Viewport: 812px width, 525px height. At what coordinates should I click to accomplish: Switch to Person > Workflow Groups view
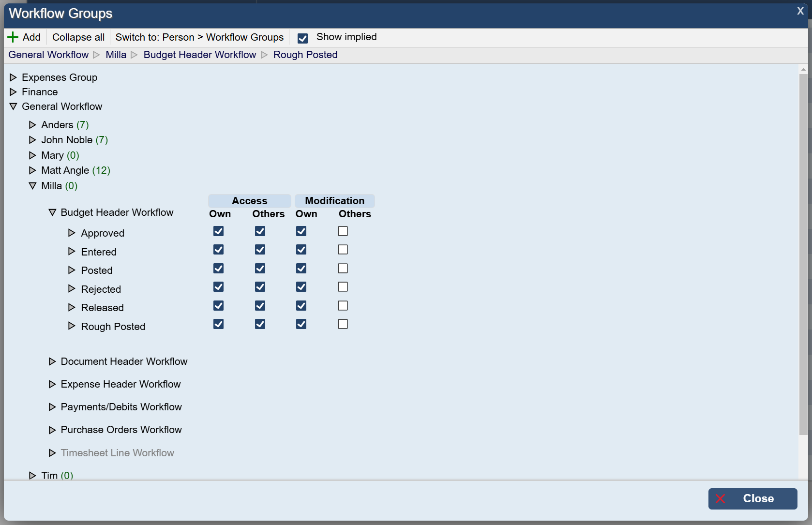tap(199, 37)
